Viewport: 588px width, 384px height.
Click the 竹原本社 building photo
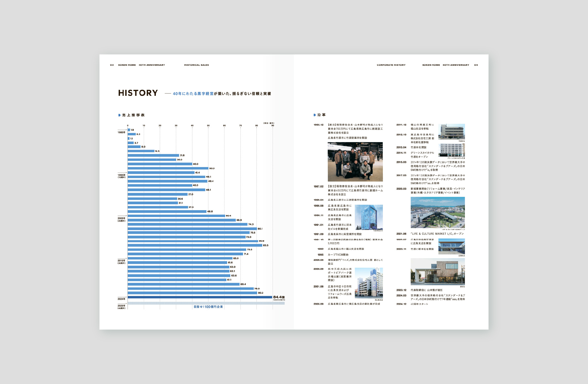click(x=451, y=132)
